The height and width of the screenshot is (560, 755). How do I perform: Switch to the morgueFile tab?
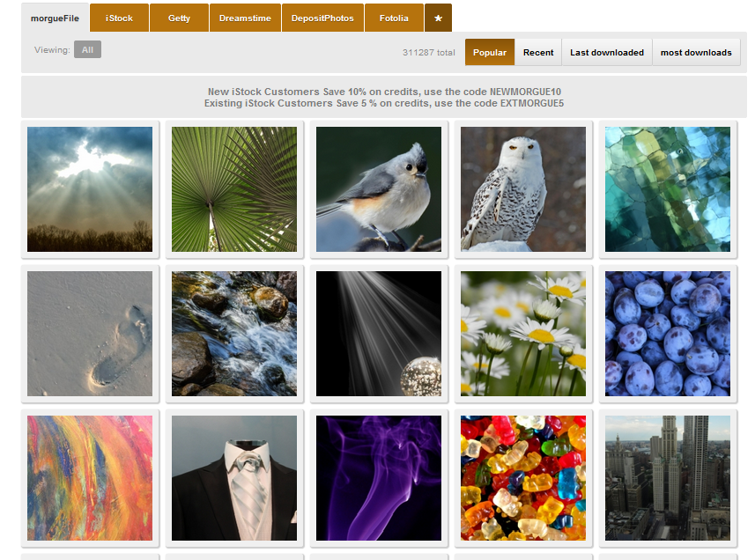55,18
